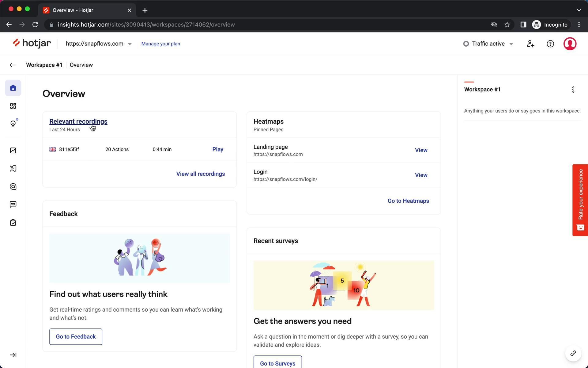Click the Go to Feedback button
Screen dimensions: 588x368
[x=76, y=336]
